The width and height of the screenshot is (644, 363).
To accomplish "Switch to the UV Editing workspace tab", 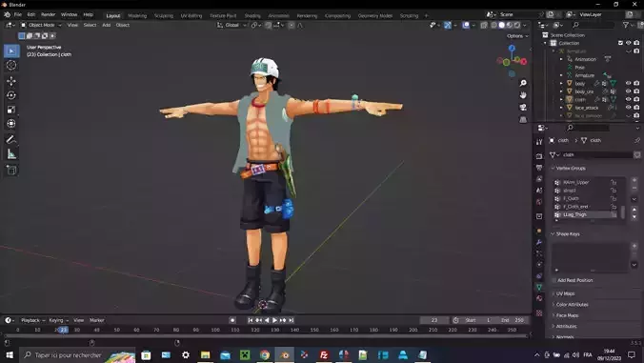I will pos(191,15).
